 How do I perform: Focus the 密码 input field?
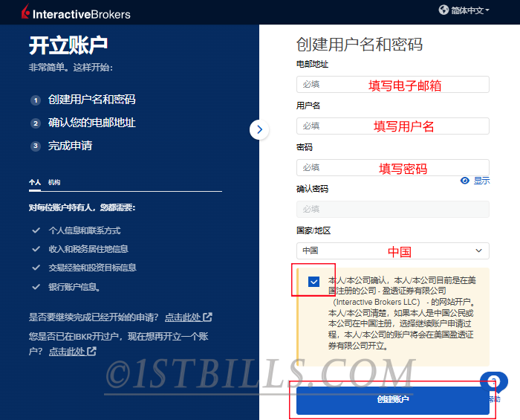point(392,168)
